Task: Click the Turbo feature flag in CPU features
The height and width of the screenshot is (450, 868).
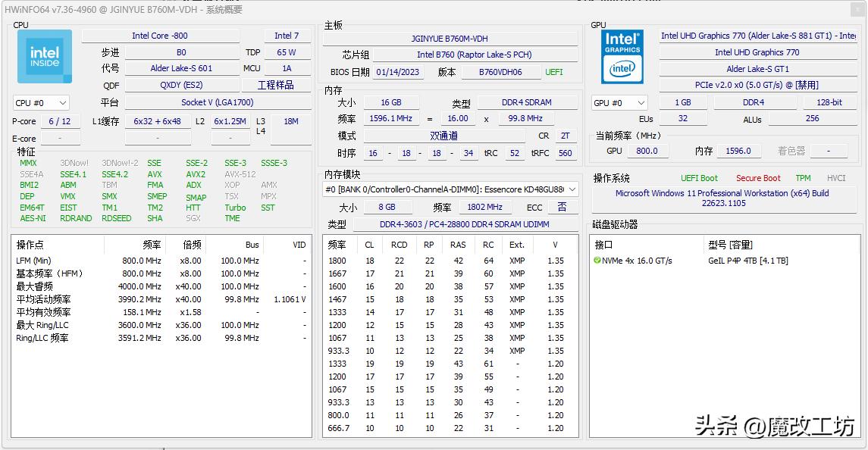Action: pyautogui.click(x=235, y=208)
